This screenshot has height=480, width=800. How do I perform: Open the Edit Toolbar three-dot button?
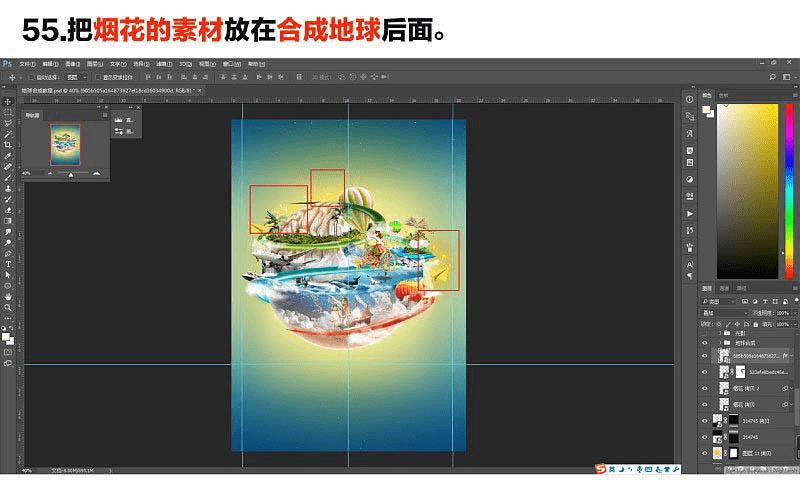click(x=8, y=318)
